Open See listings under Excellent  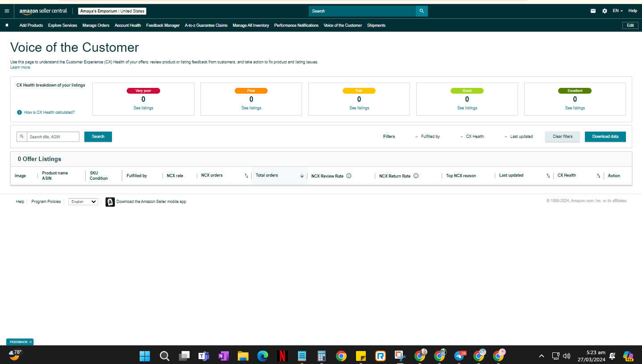click(x=575, y=108)
